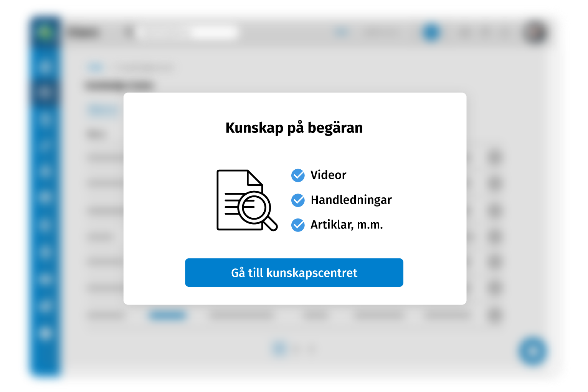Select the Artiklar, m.m. label
Screen dimensions: 588x392
click(347, 225)
